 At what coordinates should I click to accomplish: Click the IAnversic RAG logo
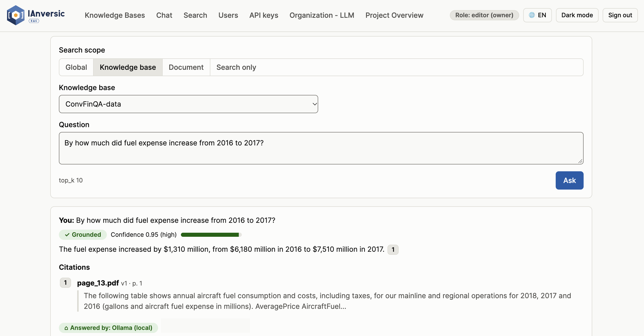(36, 15)
